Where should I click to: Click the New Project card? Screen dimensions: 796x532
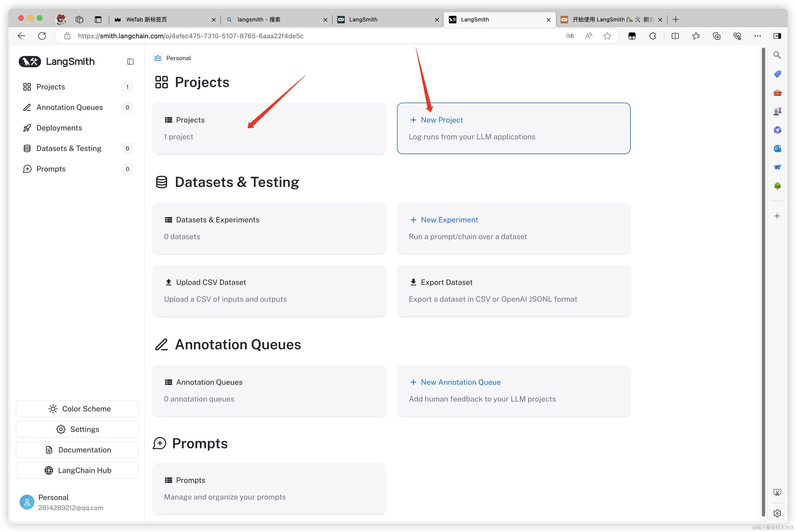point(514,128)
